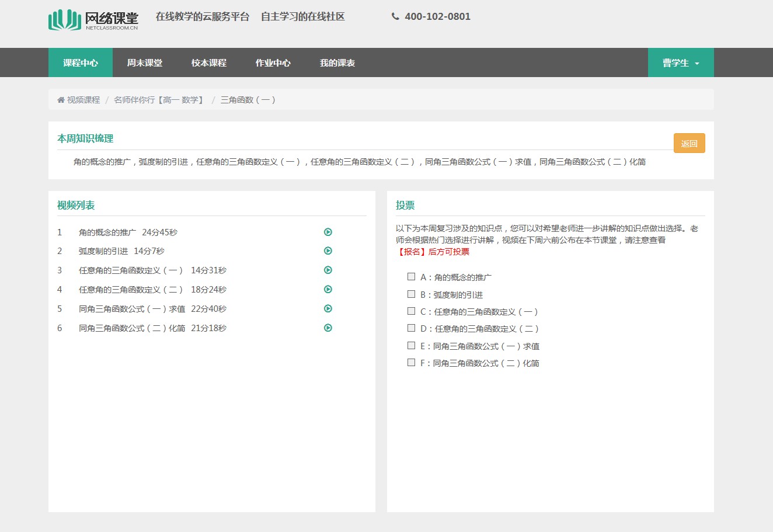Open 课程中心 tab
Viewport: 773px width, 532px height.
click(81, 62)
